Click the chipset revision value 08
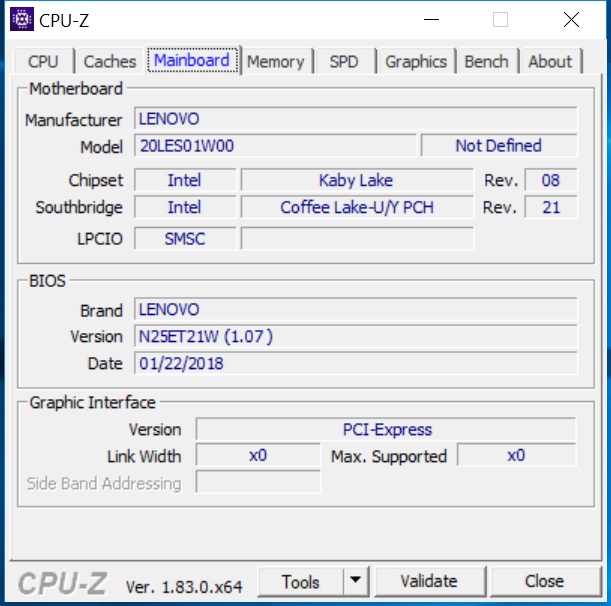Image resolution: width=611 pixels, height=606 pixels. pos(551,180)
